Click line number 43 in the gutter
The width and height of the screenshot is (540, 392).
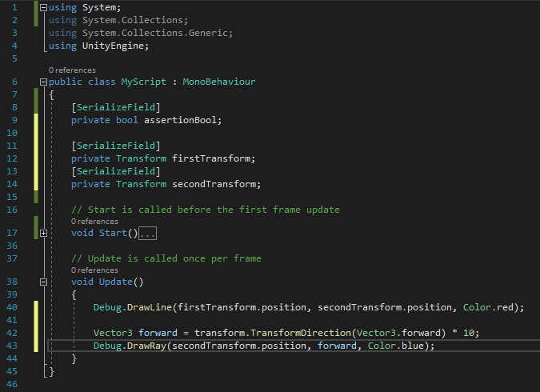[x=13, y=346]
